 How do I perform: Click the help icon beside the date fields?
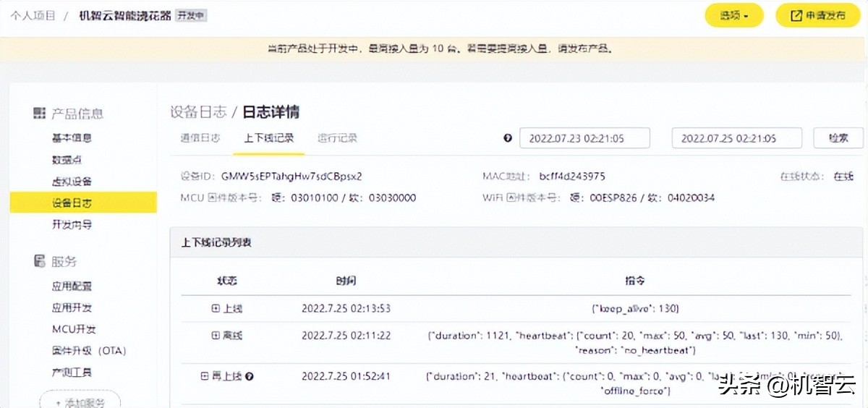[508, 138]
